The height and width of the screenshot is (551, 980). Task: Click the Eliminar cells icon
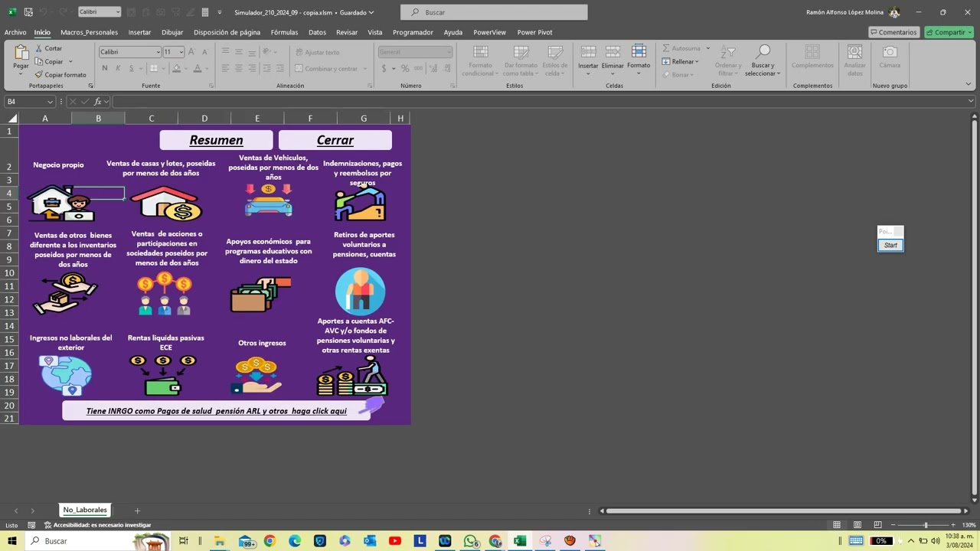click(612, 52)
